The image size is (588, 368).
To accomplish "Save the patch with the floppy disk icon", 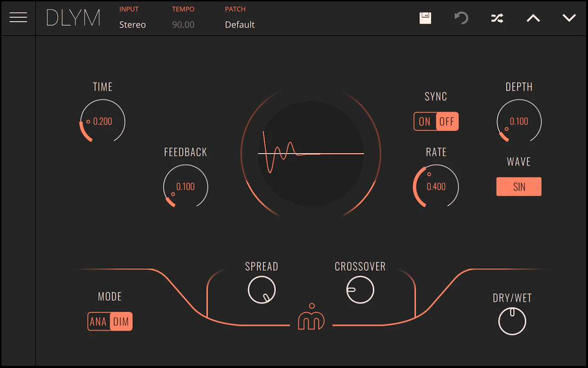I will [425, 18].
